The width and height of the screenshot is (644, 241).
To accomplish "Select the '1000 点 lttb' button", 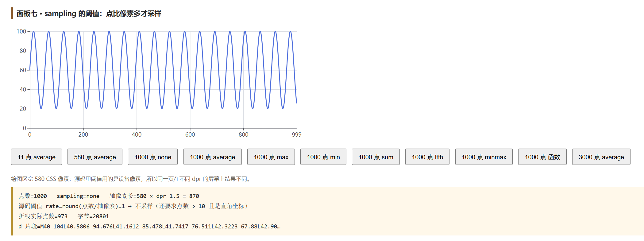I will tap(427, 157).
